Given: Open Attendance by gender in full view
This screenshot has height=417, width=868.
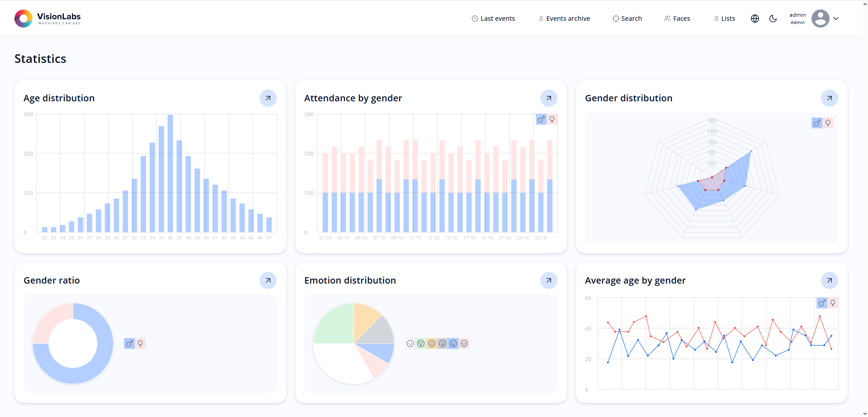Looking at the screenshot, I should 548,98.
